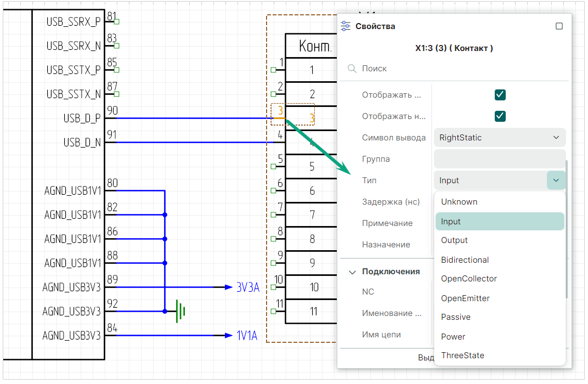Open the 'Символ вывода' RightStatic dropdown
Screen dimensions: 588x384
tap(499, 138)
